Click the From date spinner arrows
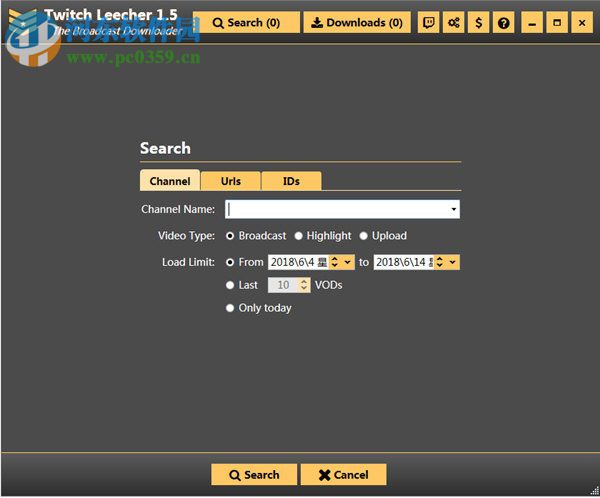The height and width of the screenshot is (498, 600). pyautogui.click(x=335, y=262)
